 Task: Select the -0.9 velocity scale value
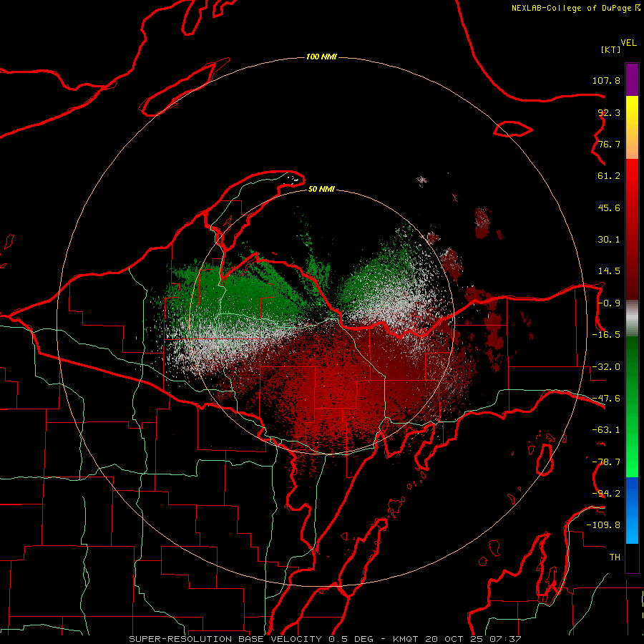pos(609,303)
